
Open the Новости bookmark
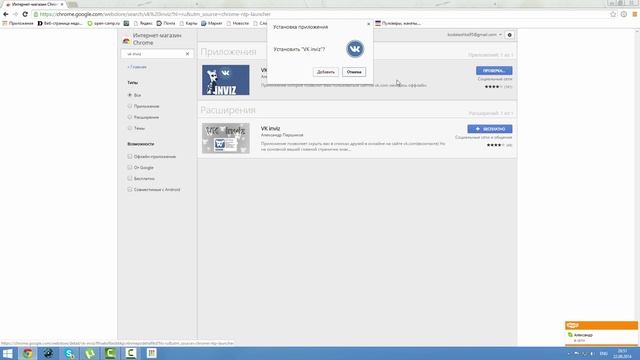click(238, 23)
